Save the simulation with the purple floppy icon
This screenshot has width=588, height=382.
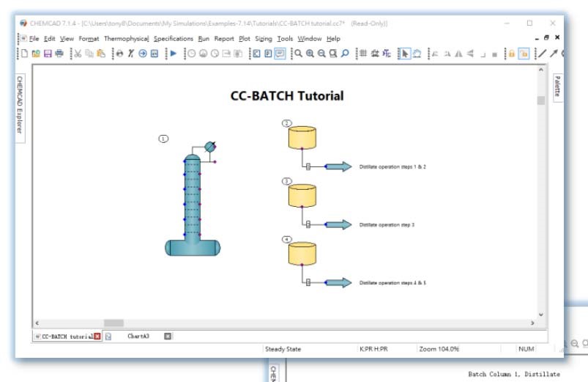(48, 54)
